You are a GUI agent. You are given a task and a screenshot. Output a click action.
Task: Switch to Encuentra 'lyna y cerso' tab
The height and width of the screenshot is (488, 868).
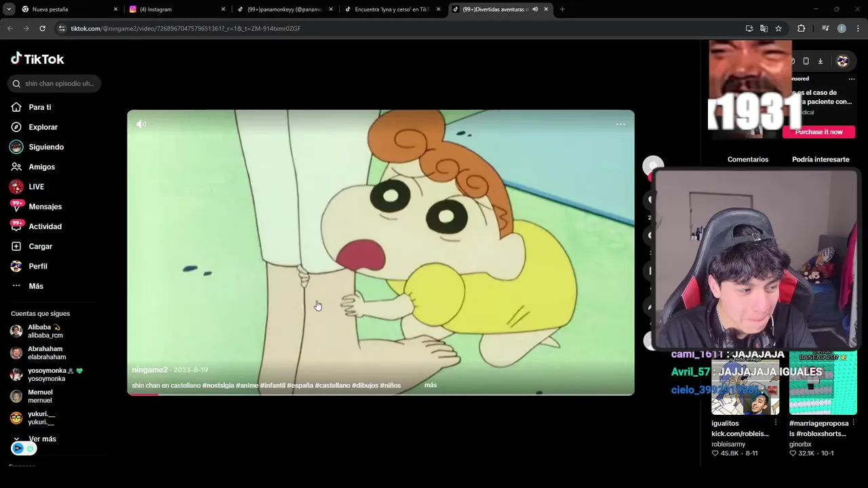click(392, 9)
